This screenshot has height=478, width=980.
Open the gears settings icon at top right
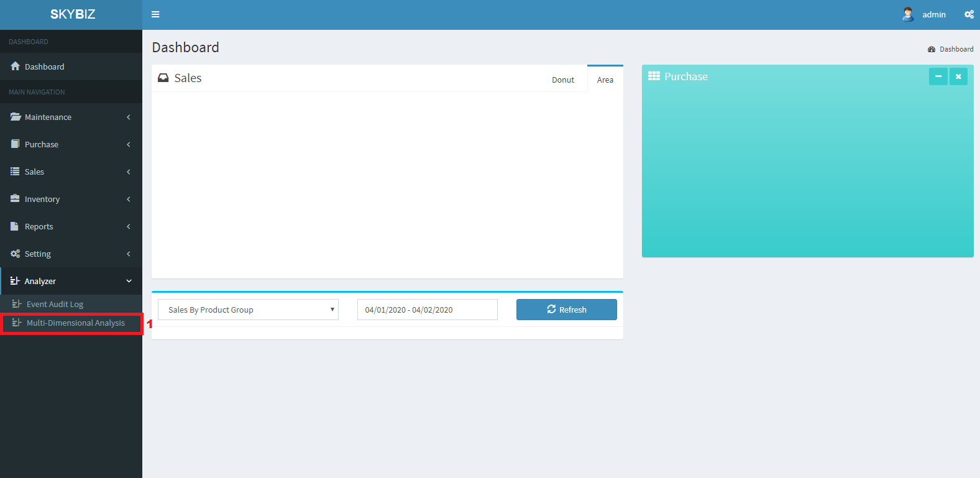click(969, 14)
